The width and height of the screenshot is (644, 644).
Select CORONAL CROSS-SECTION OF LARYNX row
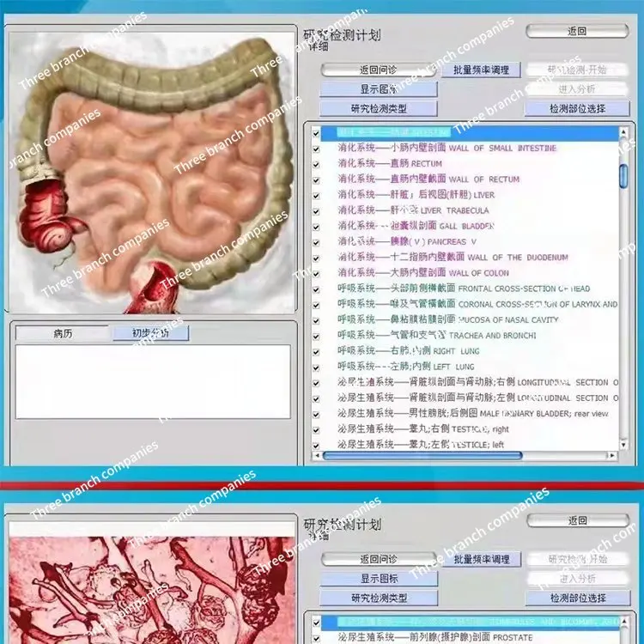477,304
